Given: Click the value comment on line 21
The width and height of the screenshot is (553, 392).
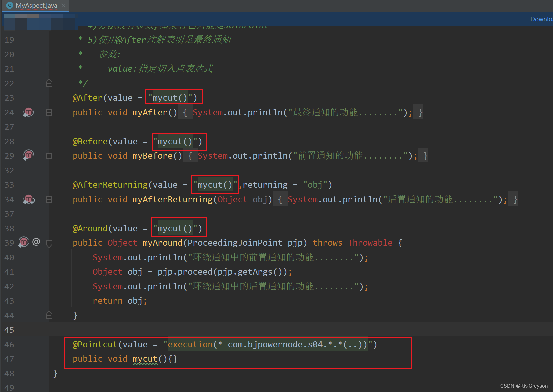Looking at the screenshot, I should point(160,69).
